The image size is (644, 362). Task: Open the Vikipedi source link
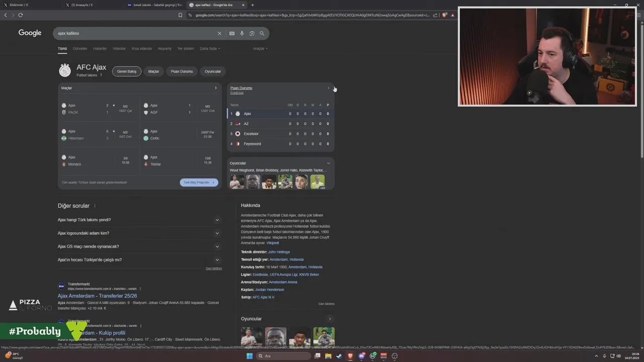click(x=273, y=243)
